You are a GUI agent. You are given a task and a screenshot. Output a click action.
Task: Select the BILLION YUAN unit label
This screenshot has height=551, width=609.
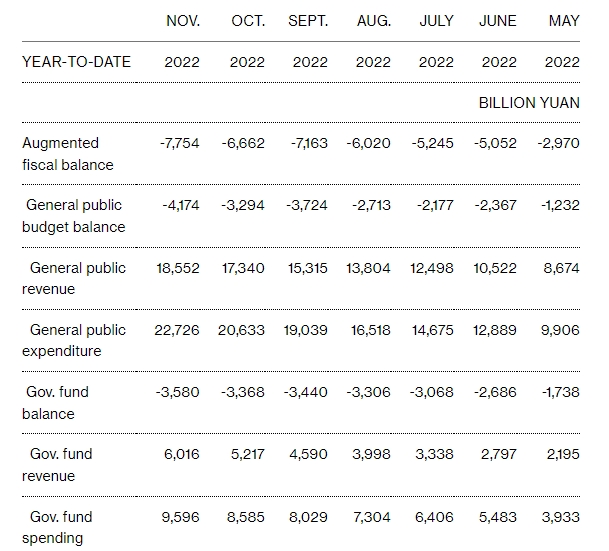coord(529,103)
